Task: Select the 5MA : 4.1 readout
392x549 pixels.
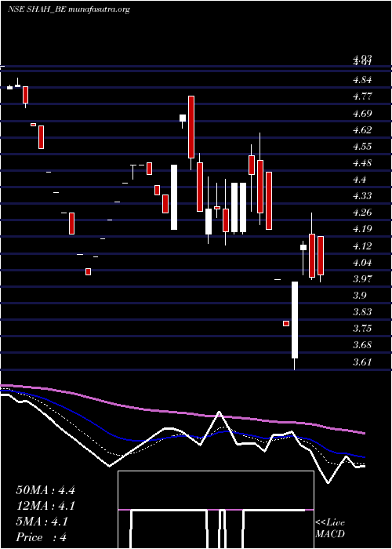Action: click(42, 522)
